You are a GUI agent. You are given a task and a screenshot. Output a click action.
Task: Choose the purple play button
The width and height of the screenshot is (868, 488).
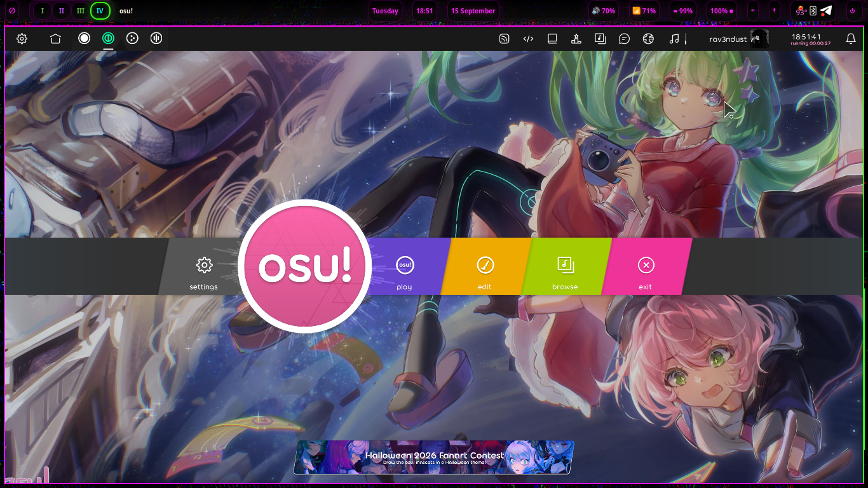[404, 266]
